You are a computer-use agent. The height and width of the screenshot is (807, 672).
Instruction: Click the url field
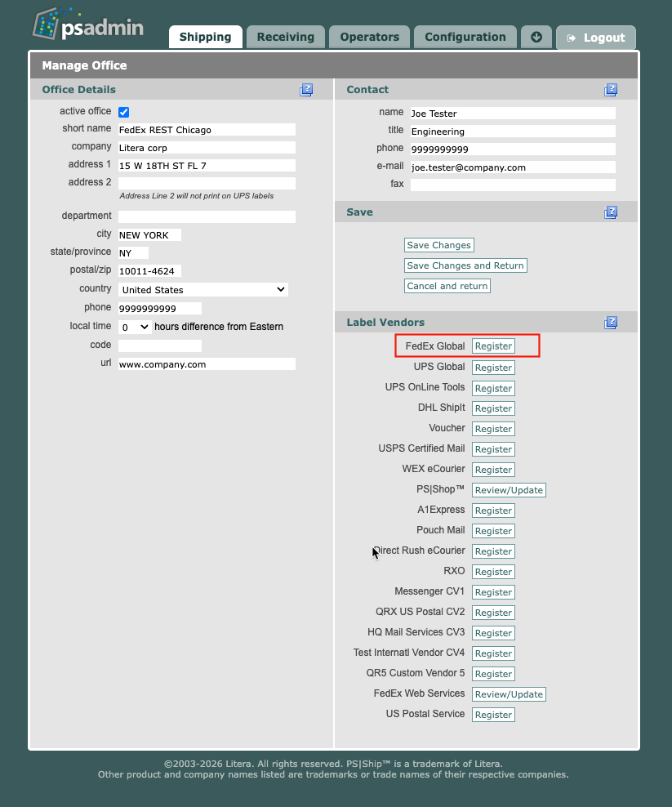pos(207,363)
